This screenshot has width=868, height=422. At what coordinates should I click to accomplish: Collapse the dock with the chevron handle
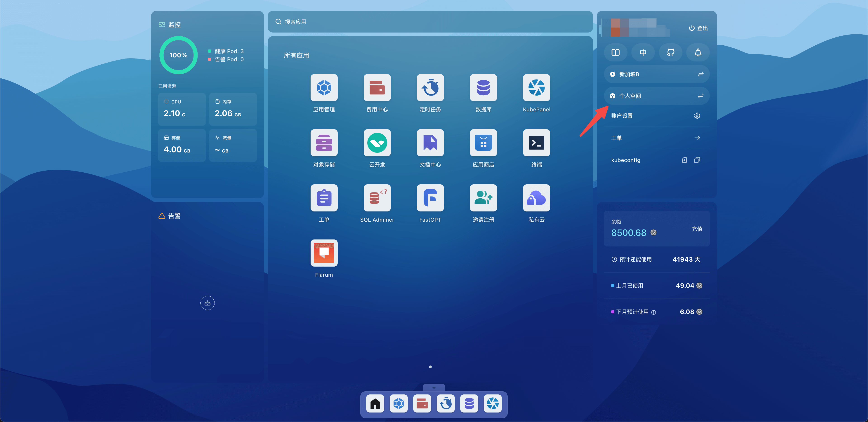point(434,388)
